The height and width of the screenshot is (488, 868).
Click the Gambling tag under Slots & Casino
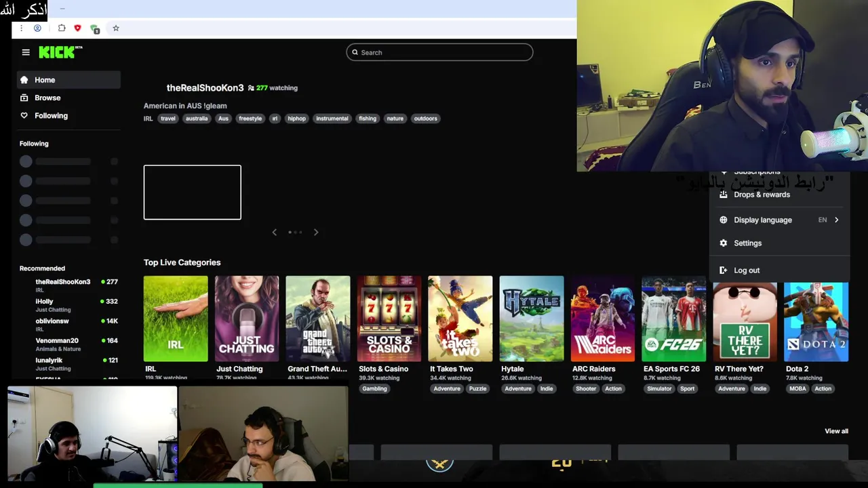point(374,389)
